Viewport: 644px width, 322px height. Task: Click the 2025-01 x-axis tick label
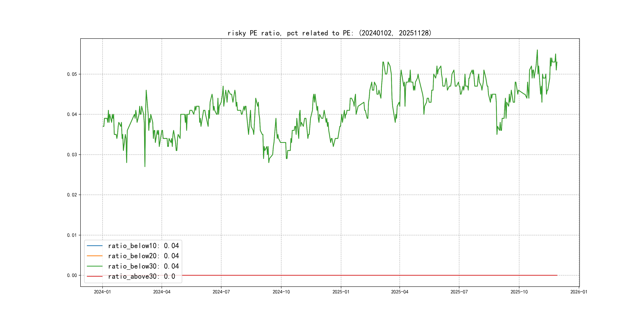click(x=341, y=292)
